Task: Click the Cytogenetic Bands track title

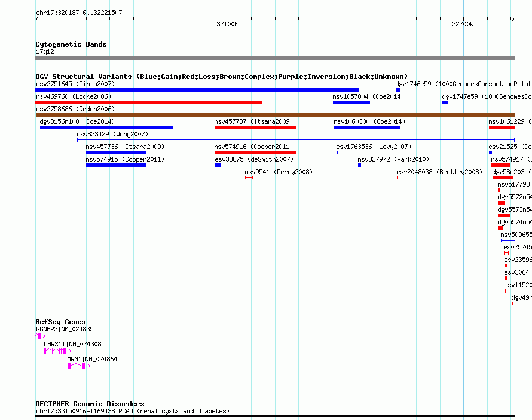Action: point(71,44)
